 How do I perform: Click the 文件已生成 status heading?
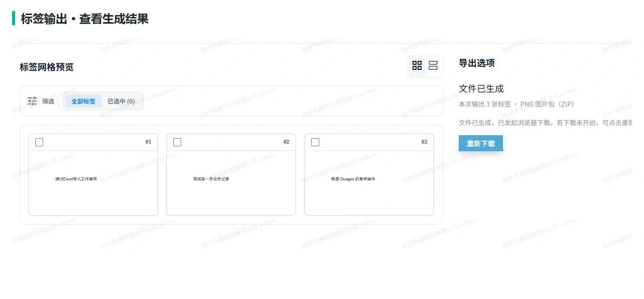click(x=481, y=89)
